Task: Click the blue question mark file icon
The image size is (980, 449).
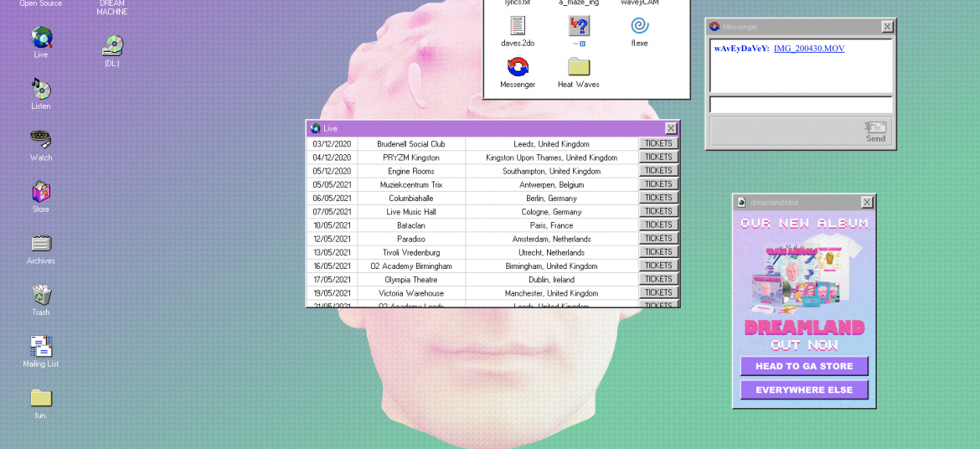Action: pos(579,26)
